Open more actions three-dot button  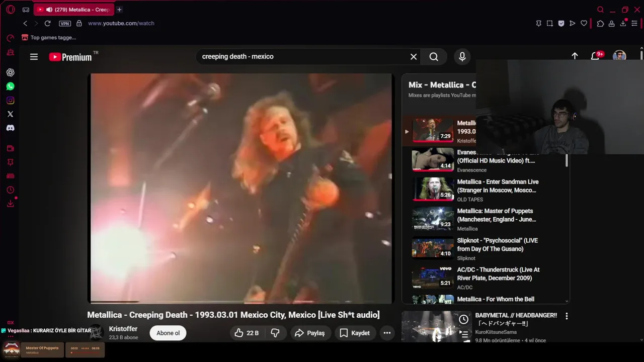pos(387,333)
